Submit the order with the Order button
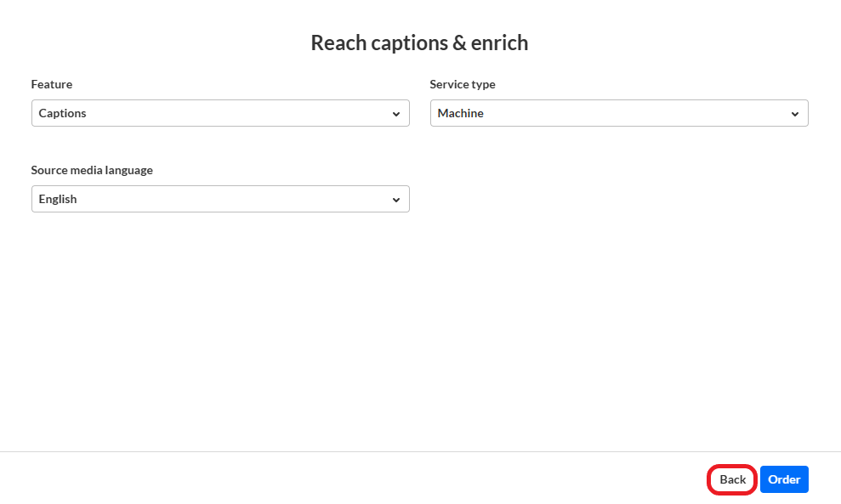Image resolution: width=841 pixels, height=504 pixels. point(784,479)
